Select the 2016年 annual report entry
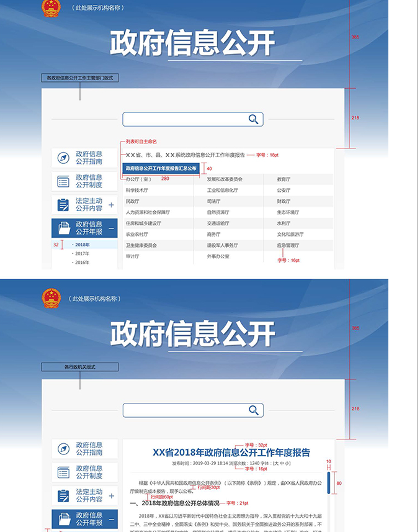 click(82, 262)
